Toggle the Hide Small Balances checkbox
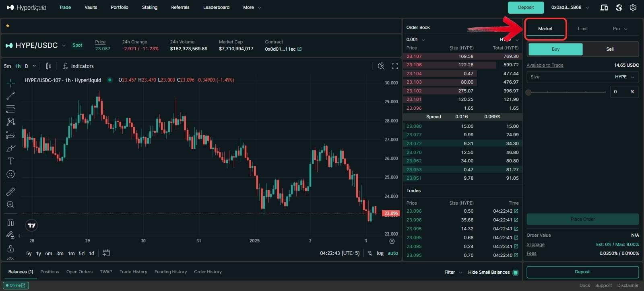Viewport: 644px width, 291px height. 516,272
